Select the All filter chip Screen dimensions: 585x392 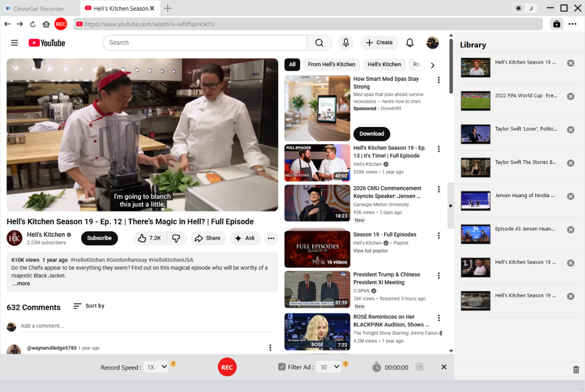(x=292, y=65)
